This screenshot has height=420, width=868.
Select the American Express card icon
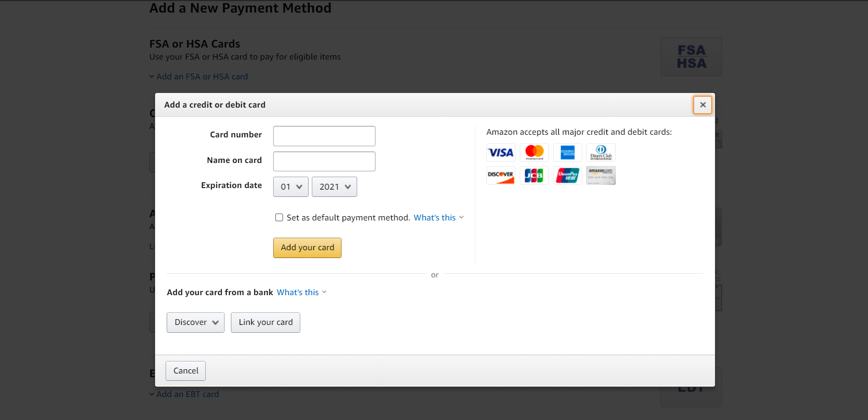pos(567,152)
